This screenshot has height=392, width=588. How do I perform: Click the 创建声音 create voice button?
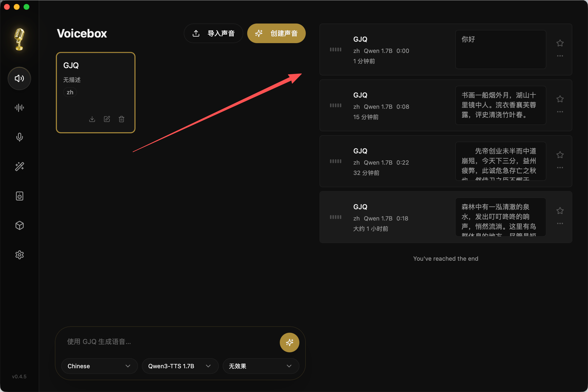coord(276,33)
